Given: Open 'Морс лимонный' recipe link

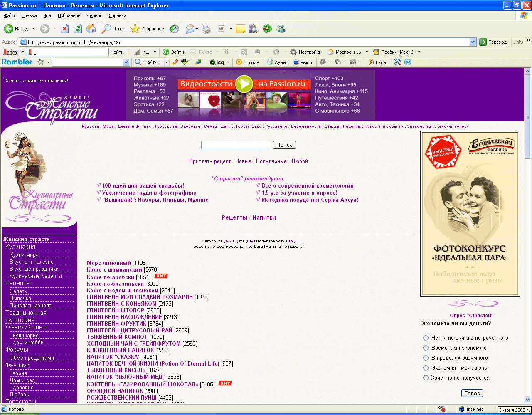Looking at the screenshot, I should [109, 263].
